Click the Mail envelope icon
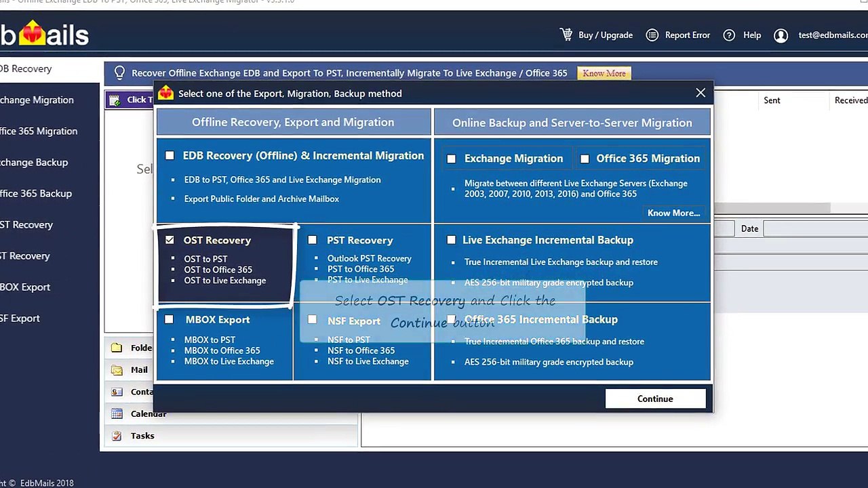 pyautogui.click(x=117, y=370)
